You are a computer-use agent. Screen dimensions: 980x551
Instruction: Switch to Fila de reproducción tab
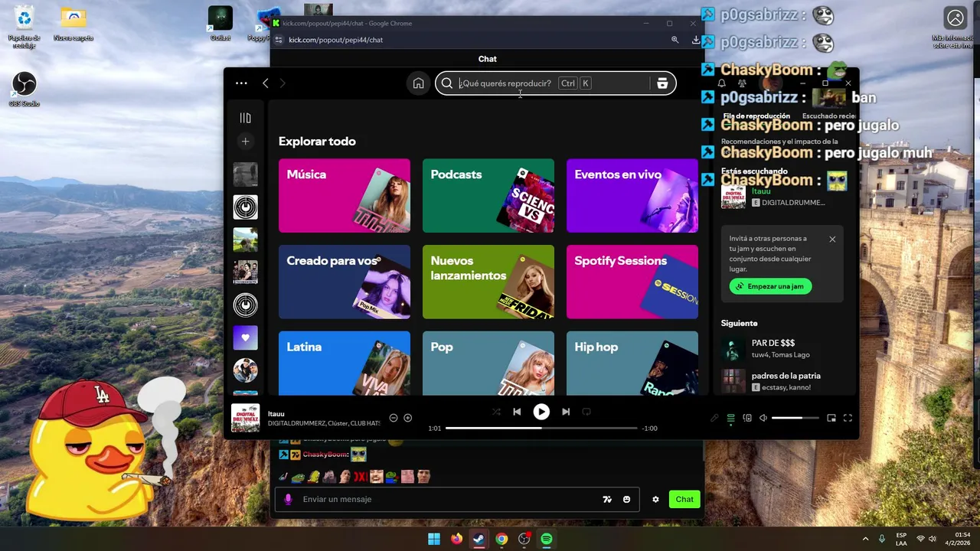[x=756, y=116]
